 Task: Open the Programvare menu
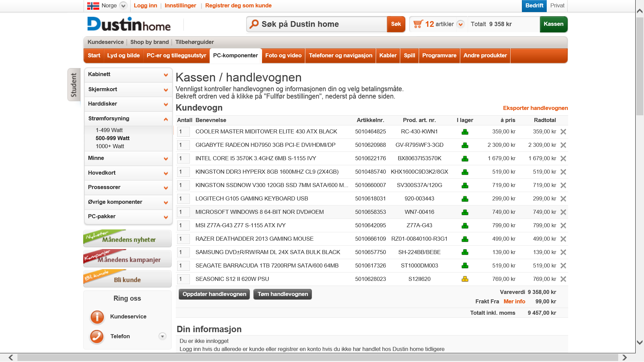pos(439,56)
